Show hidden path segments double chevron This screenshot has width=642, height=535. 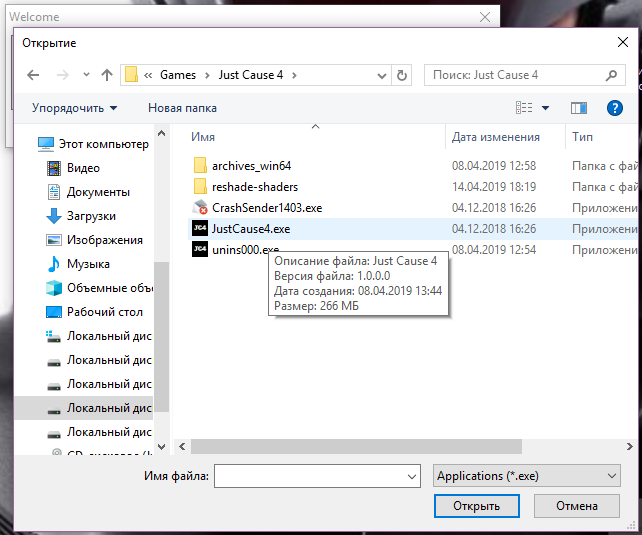click(x=148, y=75)
